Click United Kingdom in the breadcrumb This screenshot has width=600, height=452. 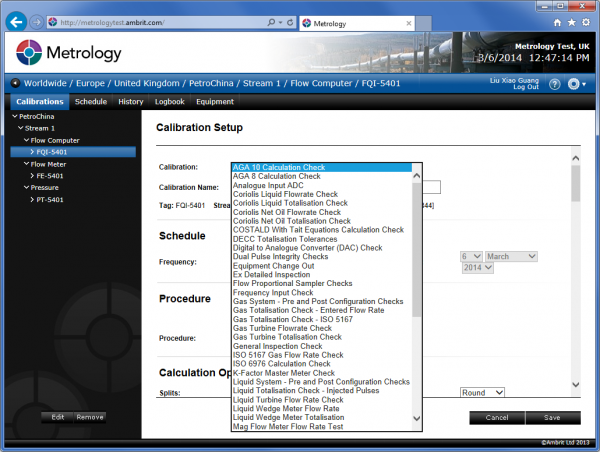pyautogui.click(x=147, y=83)
